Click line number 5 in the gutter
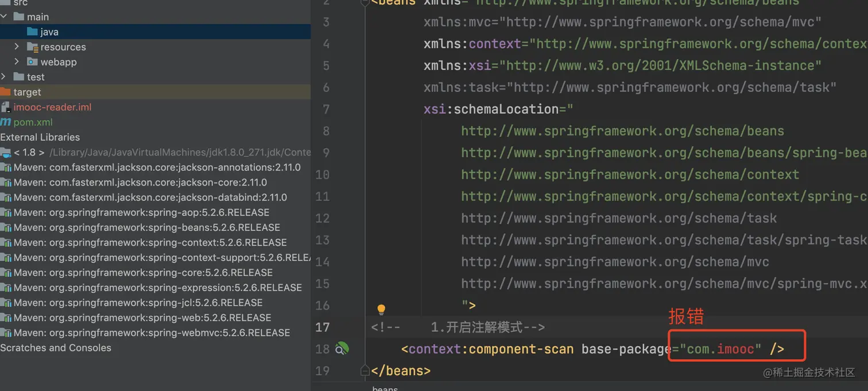This screenshot has width=868, height=391. 326,65
